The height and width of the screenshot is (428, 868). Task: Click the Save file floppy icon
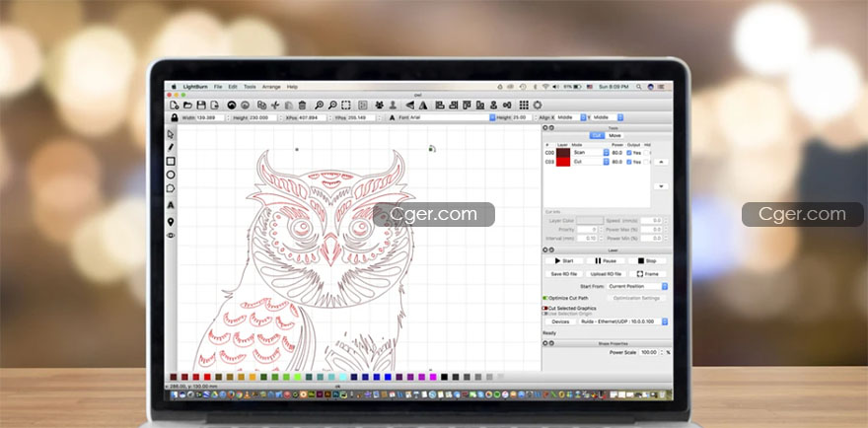[201, 105]
